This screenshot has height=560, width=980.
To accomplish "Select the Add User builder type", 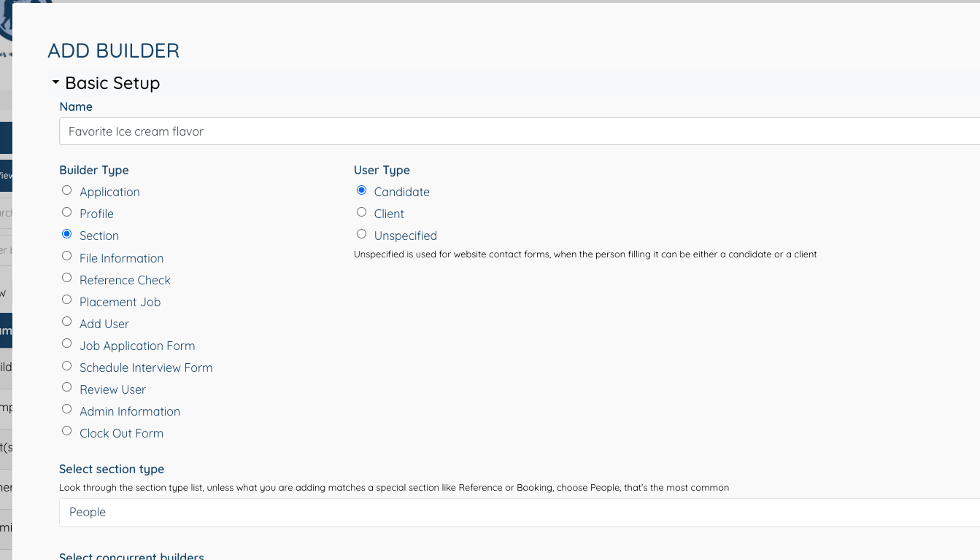I will [66, 321].
